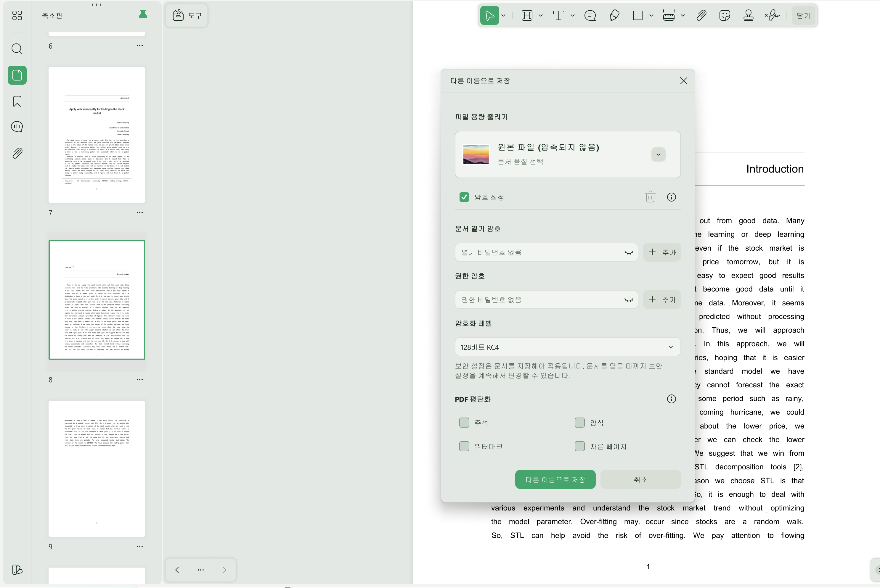Select the page 9 thumbnail
Viewport: 880px width, 588px height.
coord(97,469)
